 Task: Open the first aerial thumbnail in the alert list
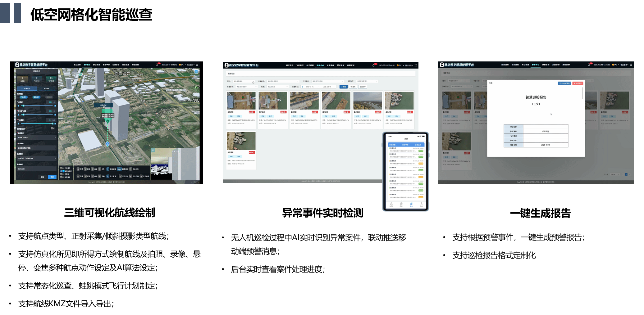click(241, 101)
